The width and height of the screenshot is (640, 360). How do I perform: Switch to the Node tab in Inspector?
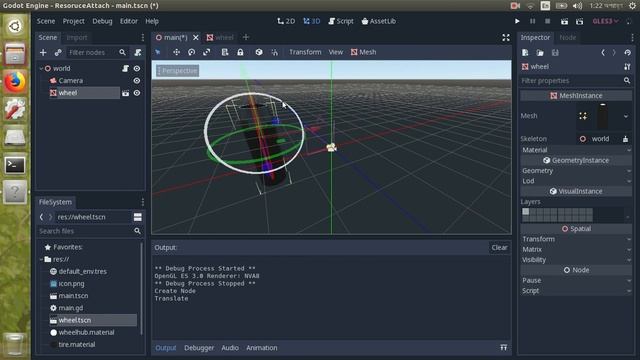click(567, 38)
